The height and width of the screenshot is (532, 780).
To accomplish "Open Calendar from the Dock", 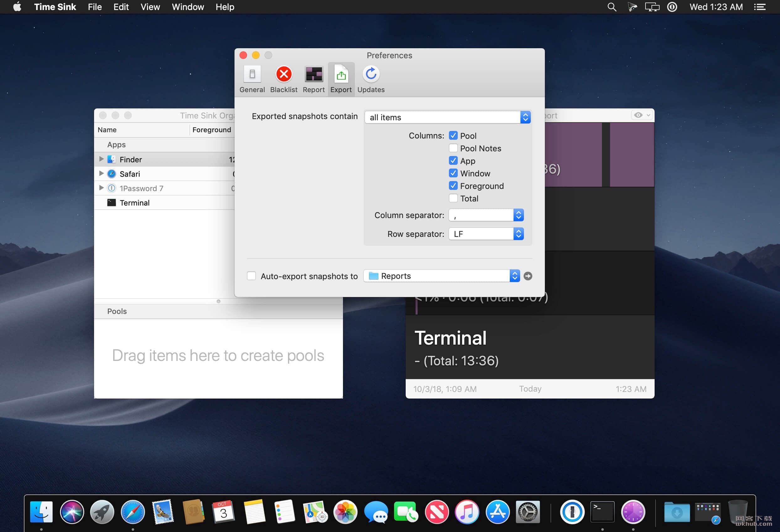I will click(224, 511).
